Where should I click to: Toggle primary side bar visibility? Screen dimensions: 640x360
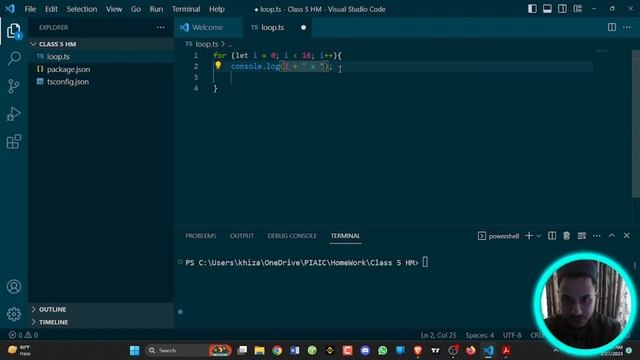pos(532,9)
